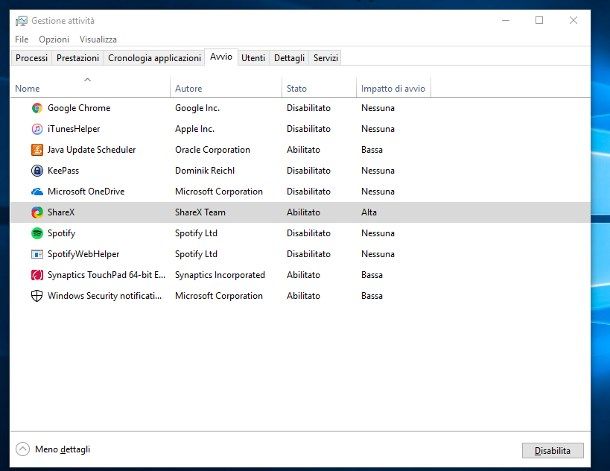Click the Dominik Reichl author cell
Image resolution: width=610 pixels, height=471 pixels.
tap(205, 171)
